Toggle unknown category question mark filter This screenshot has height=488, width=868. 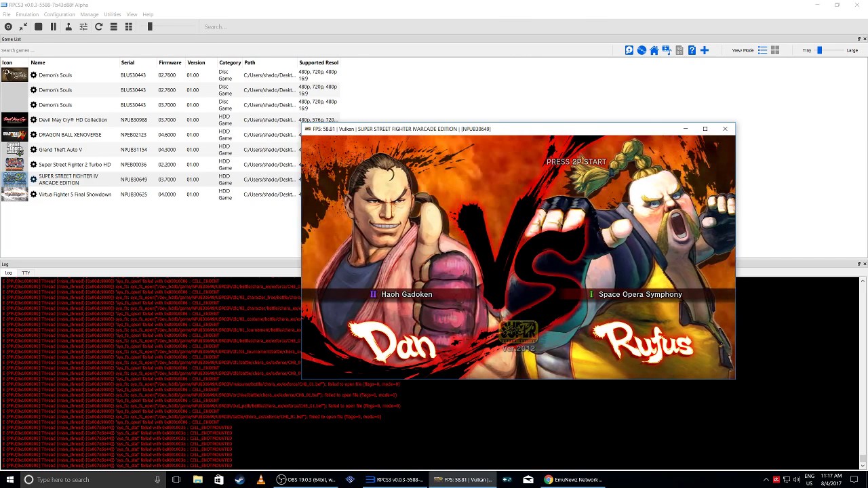[692, 50]
